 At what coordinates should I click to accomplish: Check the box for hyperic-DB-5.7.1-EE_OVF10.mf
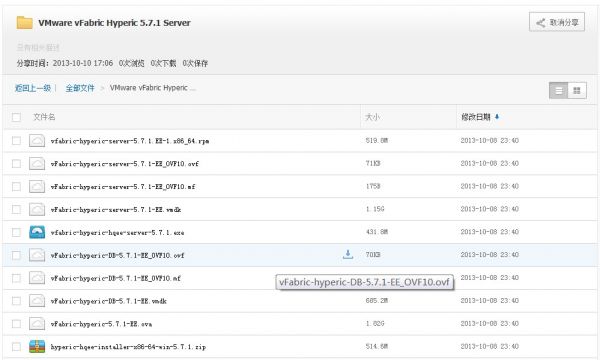tap(16, 278)
